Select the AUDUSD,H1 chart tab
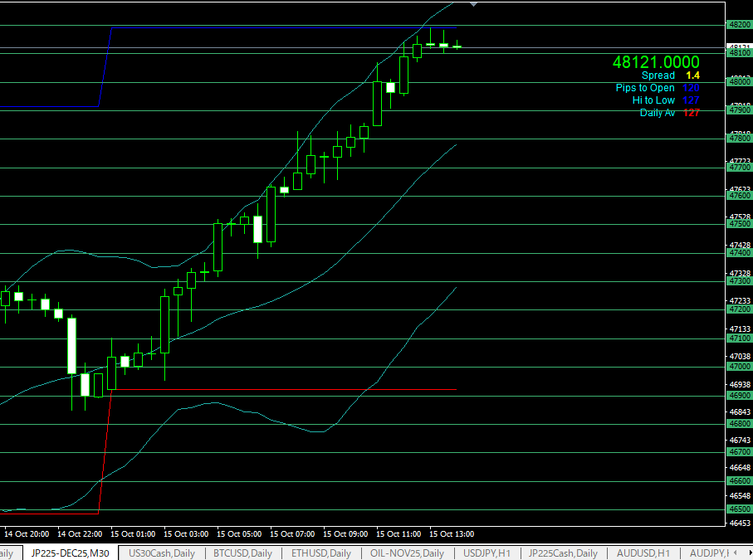This screenshot has height=560, width=753. coord(643,553)
